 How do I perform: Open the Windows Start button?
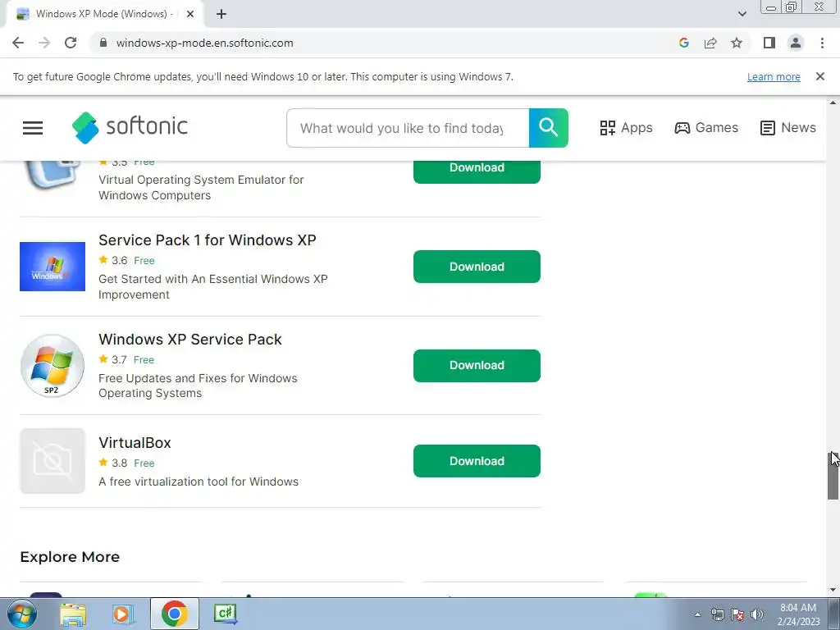click(21, 614)
